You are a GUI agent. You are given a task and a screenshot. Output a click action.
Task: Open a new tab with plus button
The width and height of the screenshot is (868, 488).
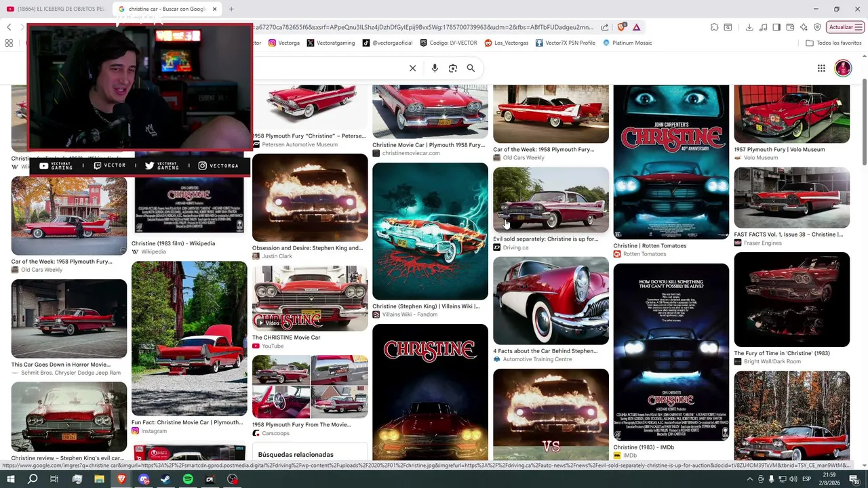231,9
